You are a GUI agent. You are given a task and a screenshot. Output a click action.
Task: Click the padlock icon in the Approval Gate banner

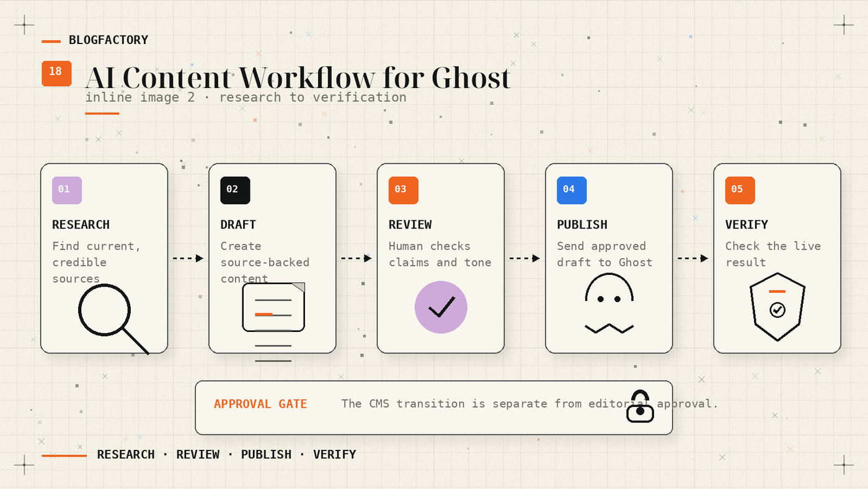coord(640,406)
